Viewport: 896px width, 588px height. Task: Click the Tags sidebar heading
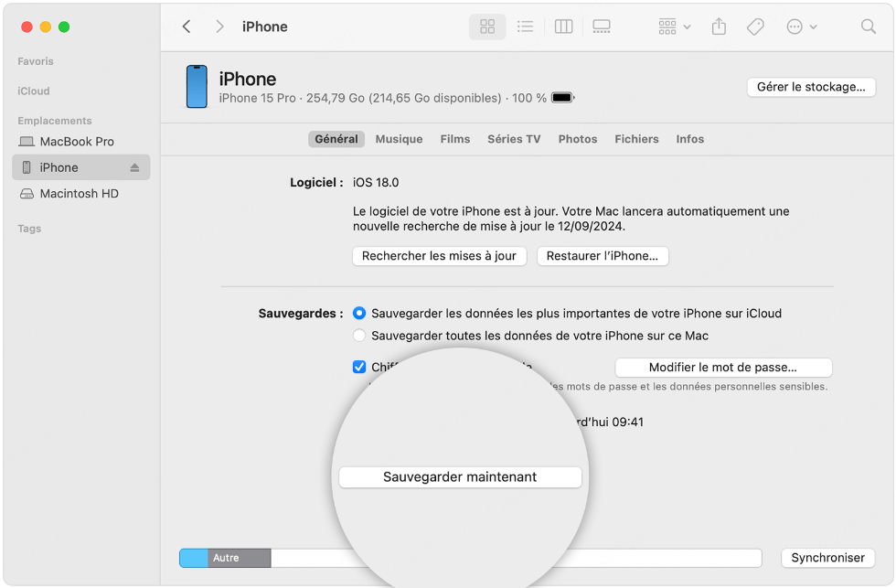point(29,229)
